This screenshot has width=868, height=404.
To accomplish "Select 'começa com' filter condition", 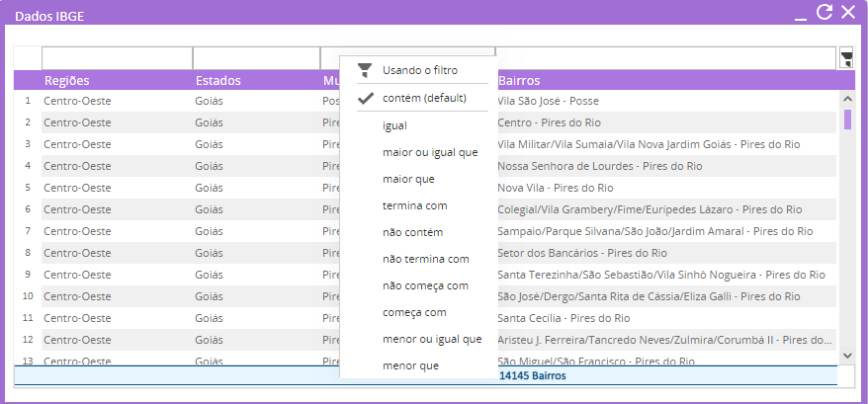I will pos(414,312).
